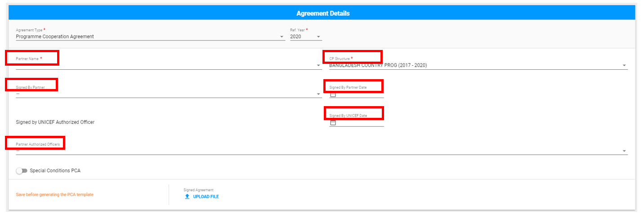Expand the CP Structure dropdown arrow
The width and height of the screenshot is (644, 215).
[624, 66]
